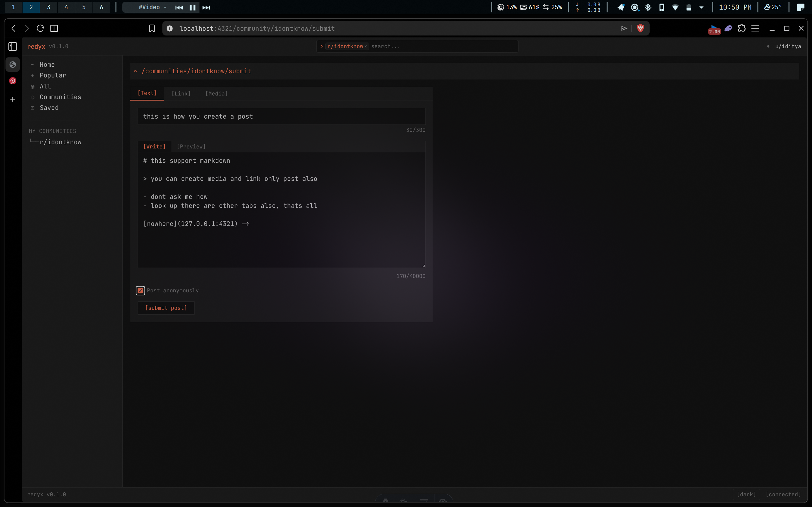Click the bookmark icon beside address bar
The height and width of the screenshot is (507, 812).
click(x=152, y=28)
